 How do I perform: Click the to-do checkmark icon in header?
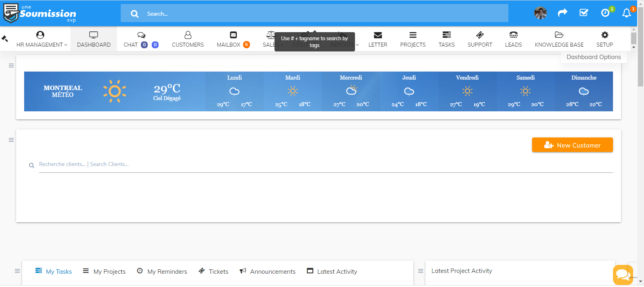[x=584, y=13]
